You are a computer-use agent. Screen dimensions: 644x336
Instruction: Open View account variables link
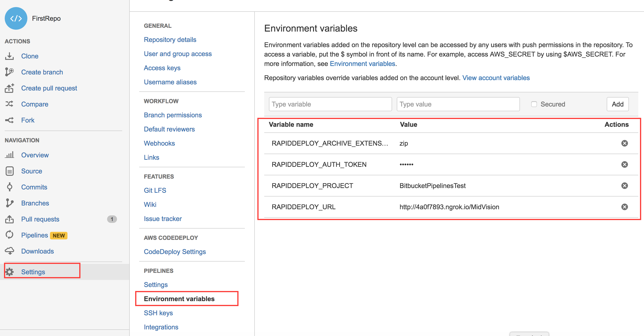coord(496,78)
